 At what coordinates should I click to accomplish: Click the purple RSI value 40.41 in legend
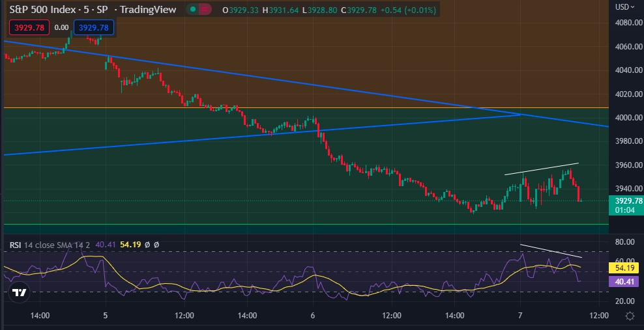(x=105, y=245)
